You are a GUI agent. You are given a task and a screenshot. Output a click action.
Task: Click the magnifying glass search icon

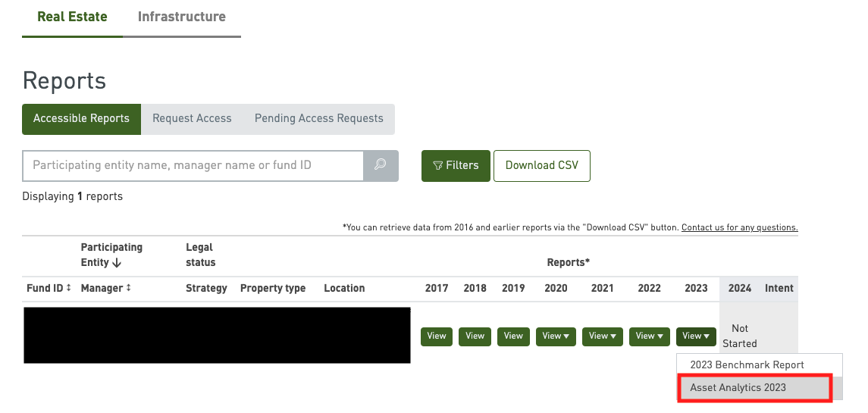381,165
